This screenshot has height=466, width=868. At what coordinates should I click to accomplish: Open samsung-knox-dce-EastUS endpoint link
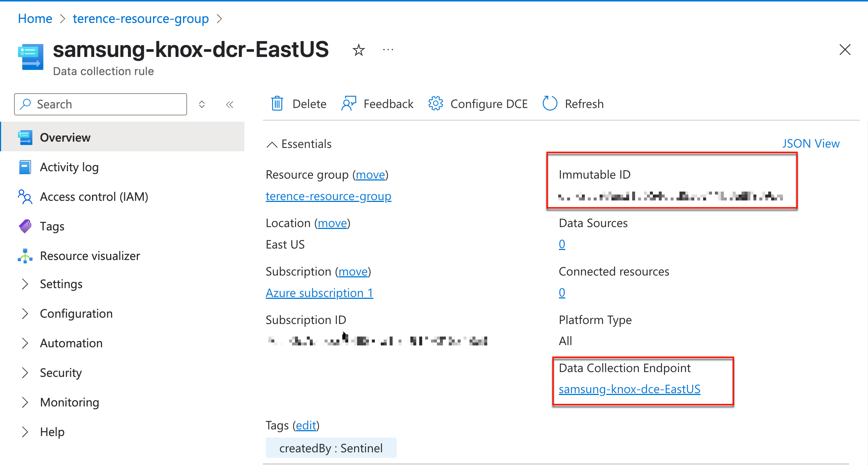tap(629, 389)
